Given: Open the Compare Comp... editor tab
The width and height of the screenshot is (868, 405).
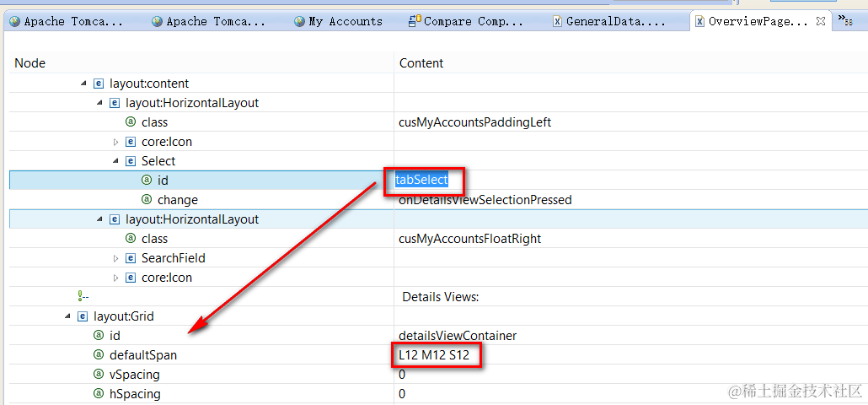Looking at the screenshot, I should [x=466, y=22].
